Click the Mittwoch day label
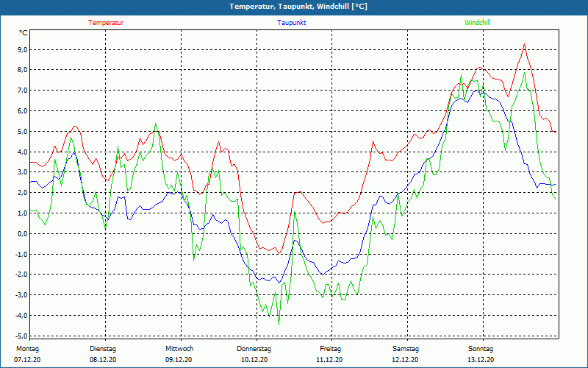 tap(179, 349)
